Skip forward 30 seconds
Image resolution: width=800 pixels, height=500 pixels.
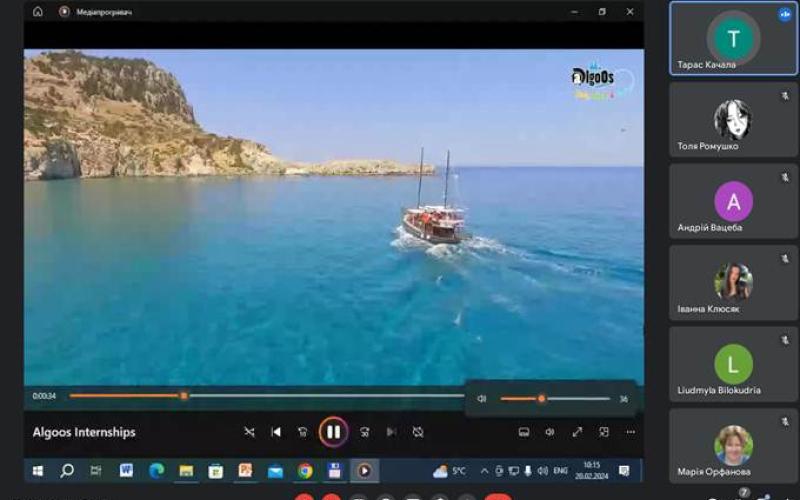pos(364,432)
